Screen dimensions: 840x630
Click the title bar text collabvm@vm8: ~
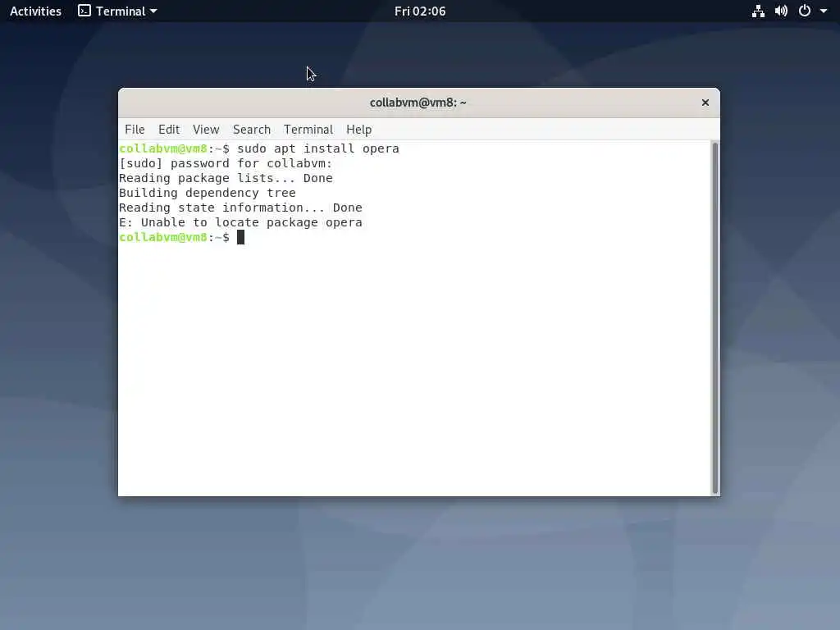(418, 103)
